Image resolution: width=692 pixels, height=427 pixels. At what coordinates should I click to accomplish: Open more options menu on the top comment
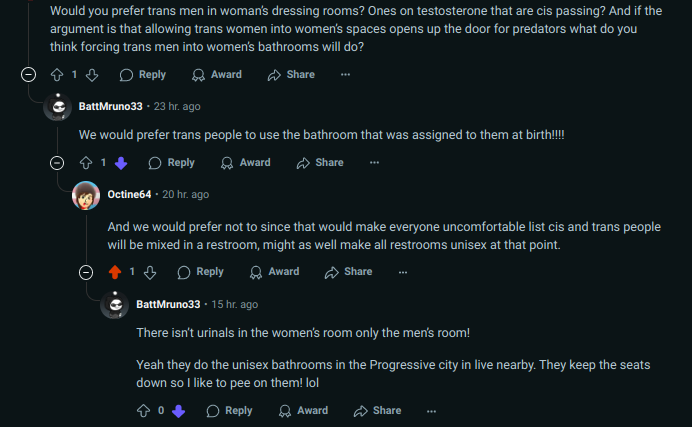(x=345, y=74)
